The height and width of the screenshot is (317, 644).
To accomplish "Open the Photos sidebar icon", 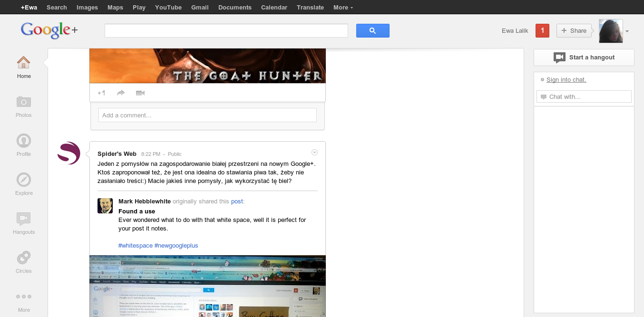I will (x=24, y=101).
